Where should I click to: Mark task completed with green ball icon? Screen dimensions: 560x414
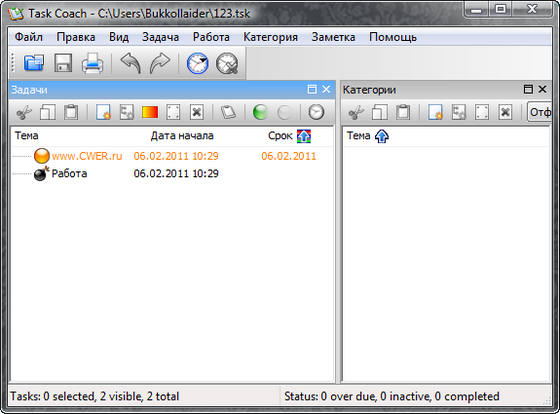coord(260,113)
